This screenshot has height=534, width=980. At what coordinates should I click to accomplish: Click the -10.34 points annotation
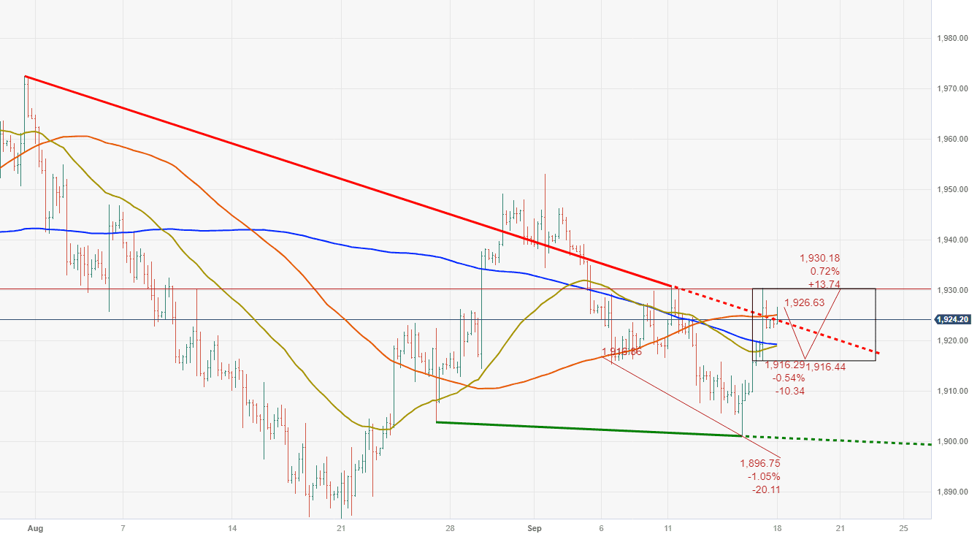click(x=789, y=391)
